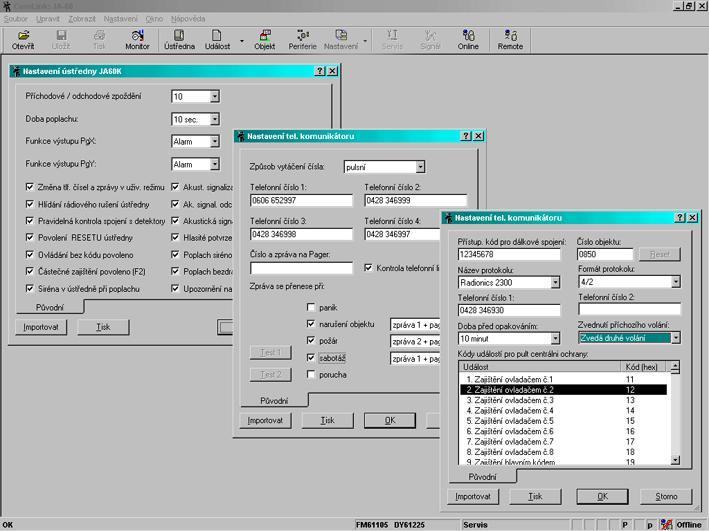Click the Otevřít toolbar icon
Viewport: 709px width, 531px height.
pos(23,40)
